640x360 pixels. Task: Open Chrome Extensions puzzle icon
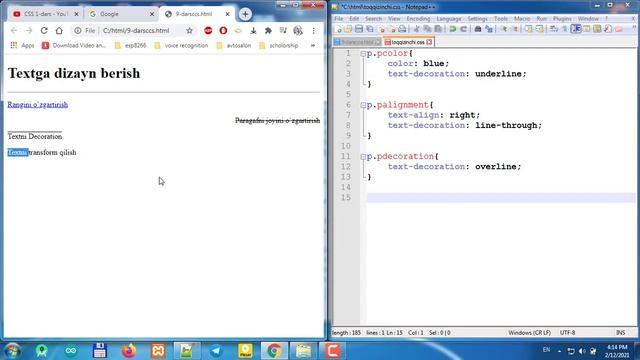coord(268,31)
